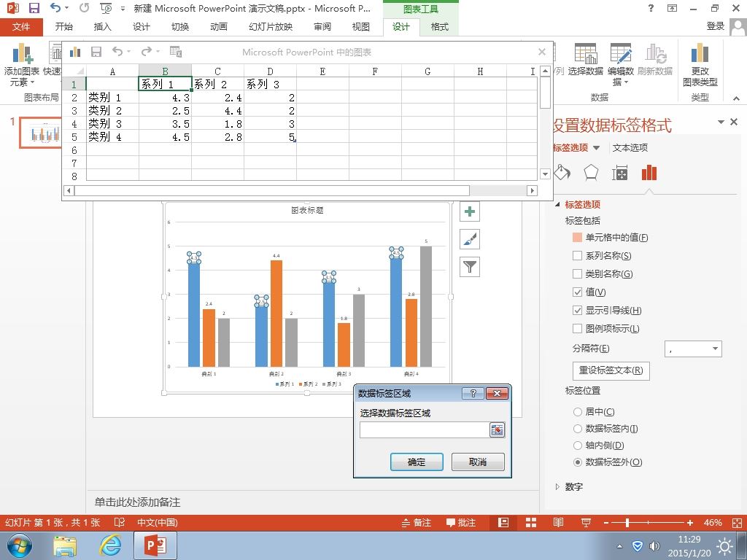
Task: Select Inside End label position
Action: [x=578, y=429]
